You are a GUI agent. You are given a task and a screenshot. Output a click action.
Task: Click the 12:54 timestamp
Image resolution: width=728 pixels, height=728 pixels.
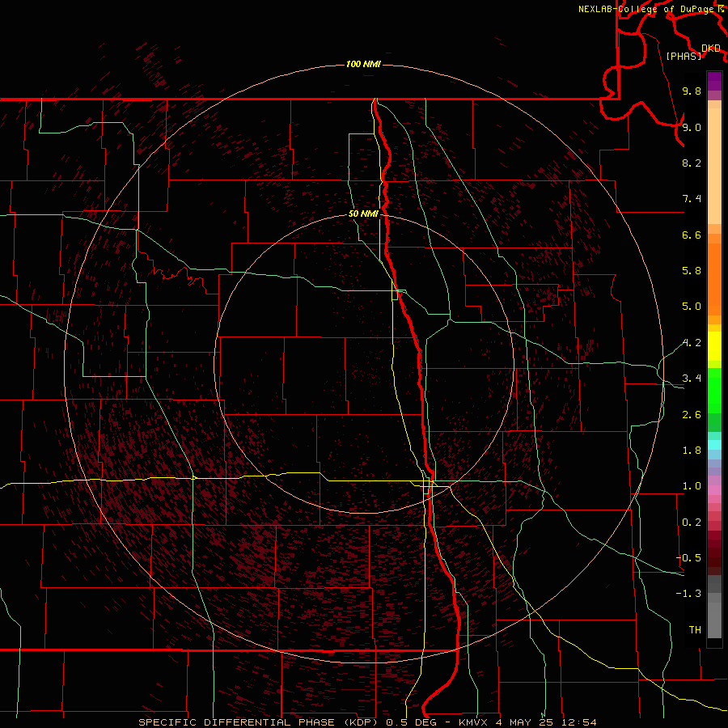click(579, 722)
